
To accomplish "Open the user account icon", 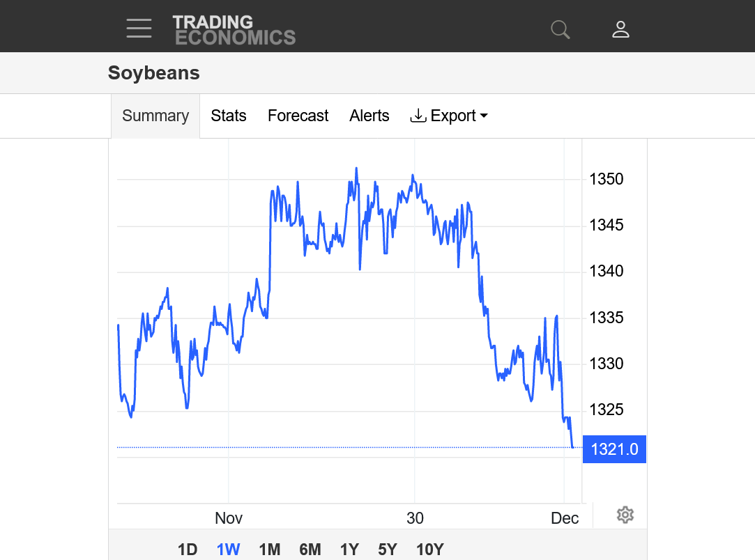I will click(620, 29).
